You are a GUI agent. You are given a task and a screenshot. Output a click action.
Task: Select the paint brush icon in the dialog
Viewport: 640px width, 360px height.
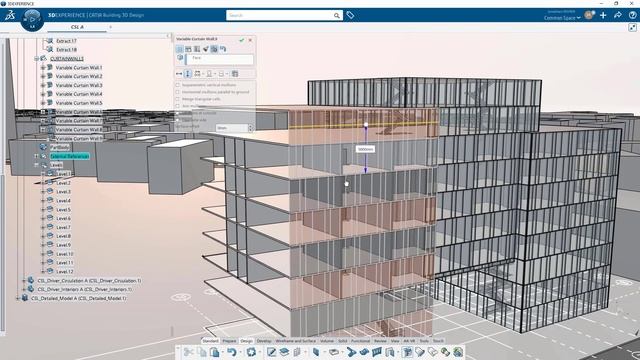(x=205, y=49)
